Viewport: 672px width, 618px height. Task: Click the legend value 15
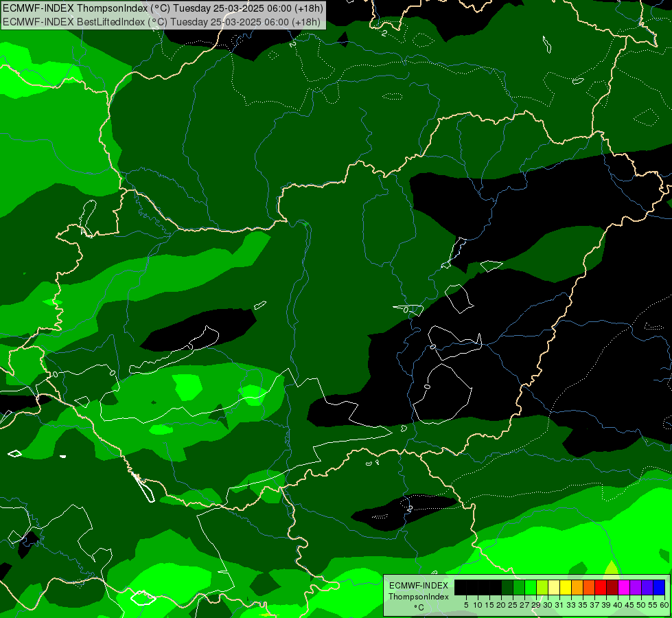(490, 605)
